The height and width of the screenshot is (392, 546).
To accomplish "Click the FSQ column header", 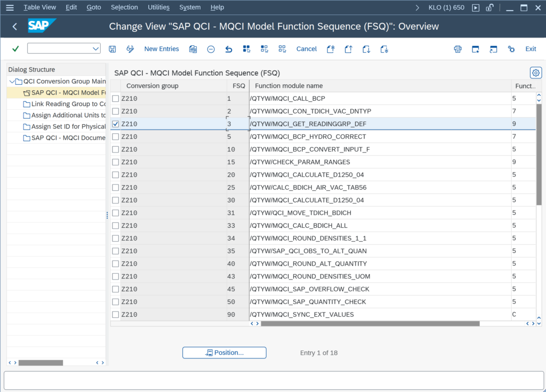I will pos(239,86).
